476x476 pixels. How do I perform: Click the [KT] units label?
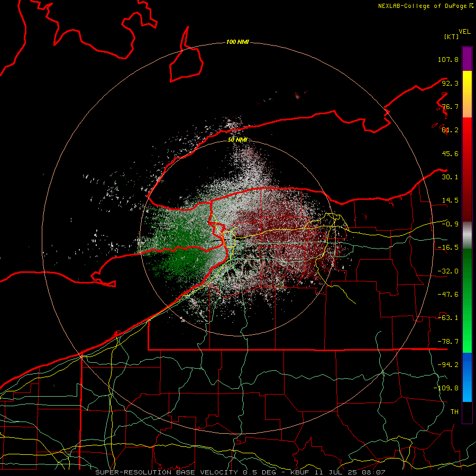pos(452,36)
